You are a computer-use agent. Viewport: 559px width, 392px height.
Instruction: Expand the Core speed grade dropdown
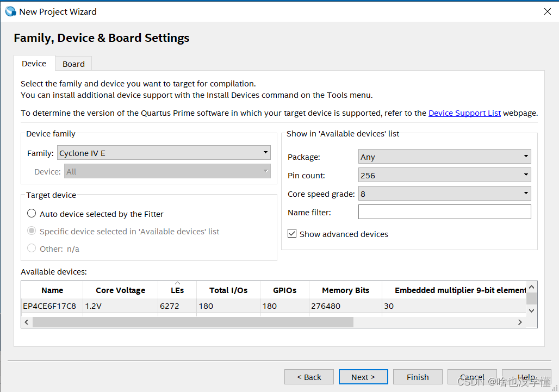[444, 194]
